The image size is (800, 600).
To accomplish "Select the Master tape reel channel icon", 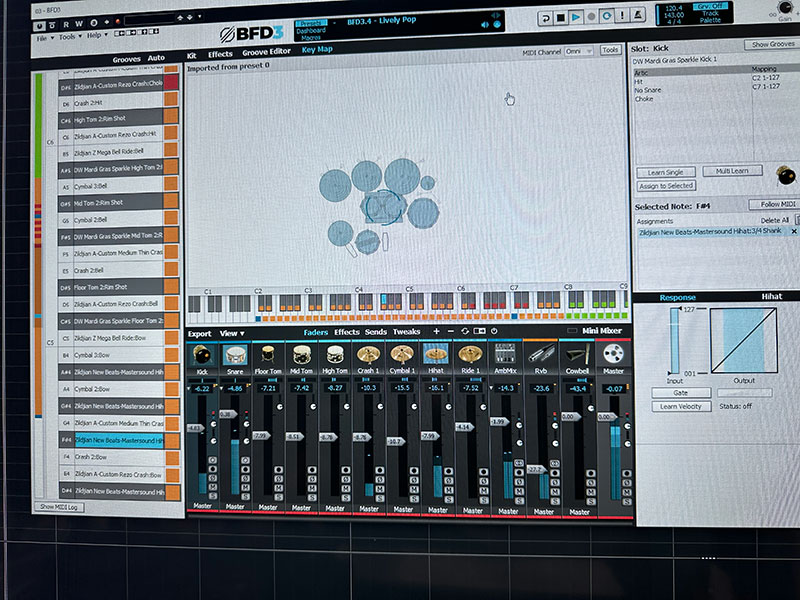I will point(613,353).
